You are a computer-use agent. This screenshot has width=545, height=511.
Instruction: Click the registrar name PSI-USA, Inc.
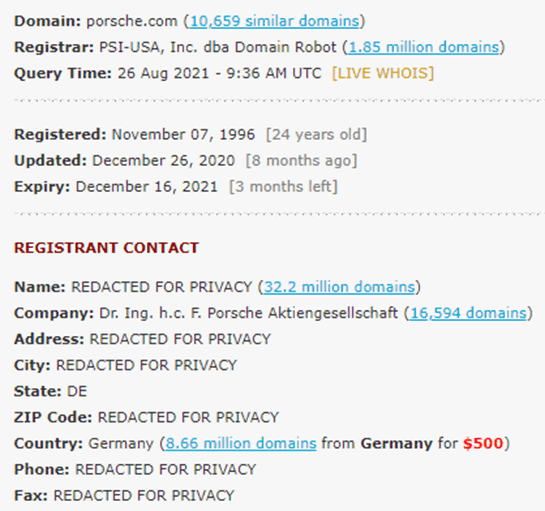pos(148,47)
